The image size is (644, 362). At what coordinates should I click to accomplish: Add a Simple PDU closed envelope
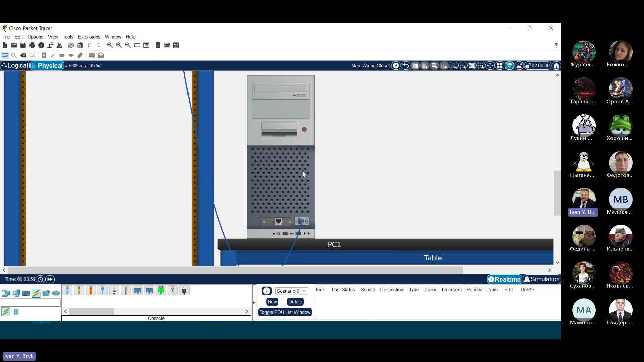tap(92, 55)
